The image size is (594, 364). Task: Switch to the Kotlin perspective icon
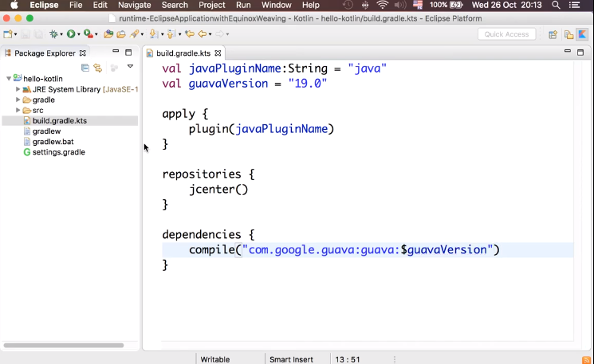583,34
